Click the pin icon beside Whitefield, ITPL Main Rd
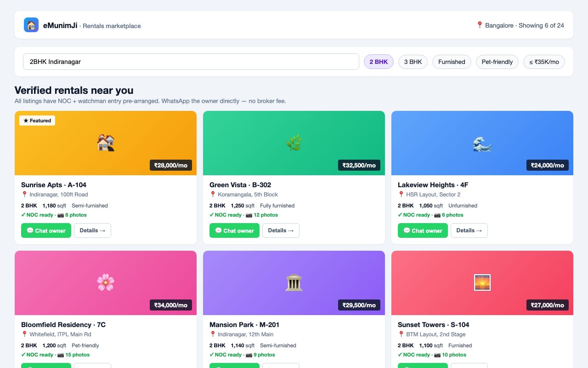 click(x=24, y=334)
